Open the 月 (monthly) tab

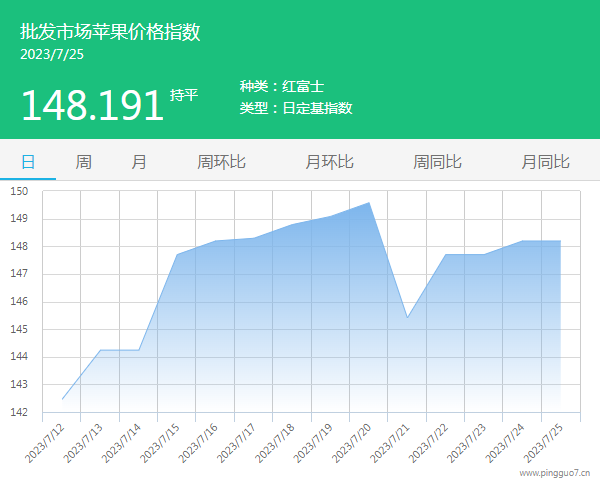pyautogui.click(x=139, y=161)
